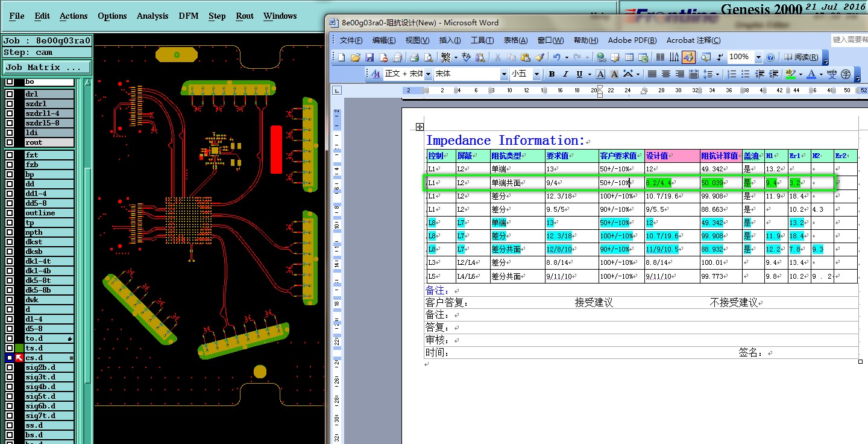Toggle Bold formatting

point(552,74)
